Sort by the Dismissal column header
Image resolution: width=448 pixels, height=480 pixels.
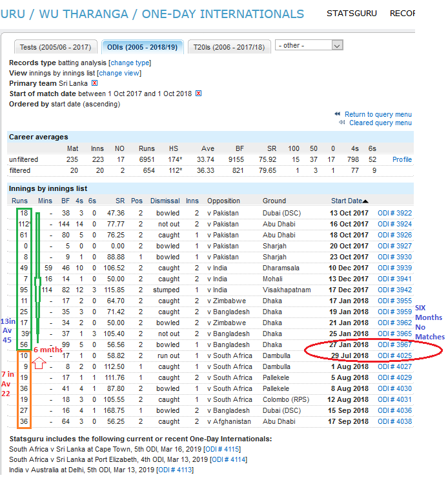point(165,201)
